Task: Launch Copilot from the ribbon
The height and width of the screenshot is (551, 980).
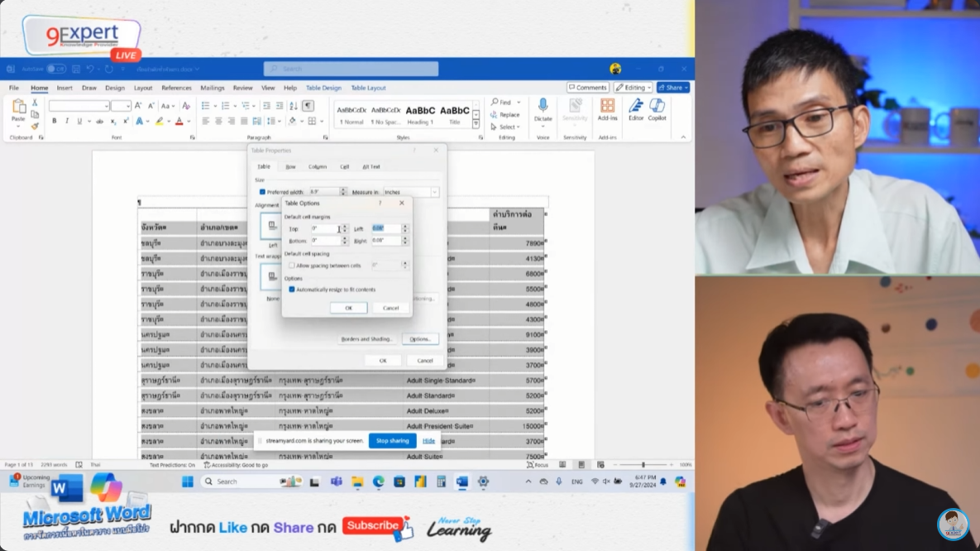Action: [x=657, y=106]
